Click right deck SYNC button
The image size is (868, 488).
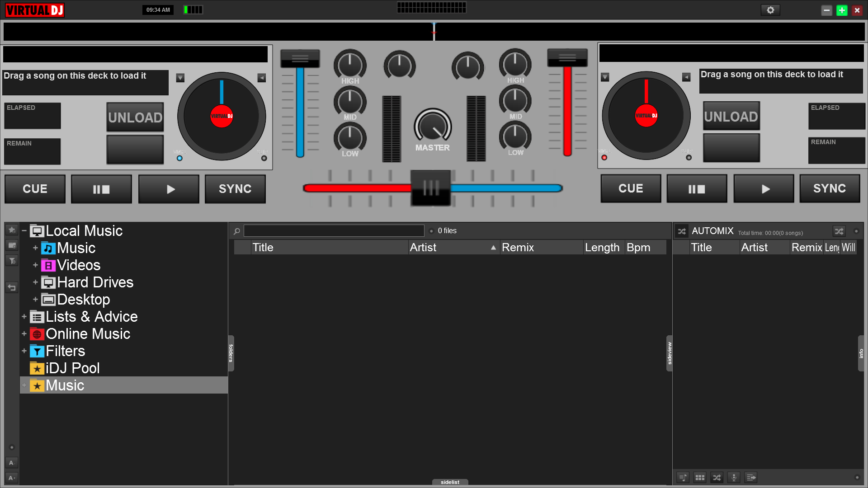point(830,188)
